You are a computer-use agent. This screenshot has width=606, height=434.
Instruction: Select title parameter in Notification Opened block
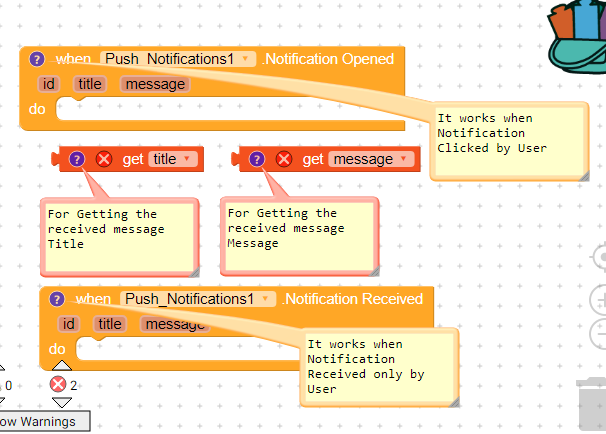(90, 84)
